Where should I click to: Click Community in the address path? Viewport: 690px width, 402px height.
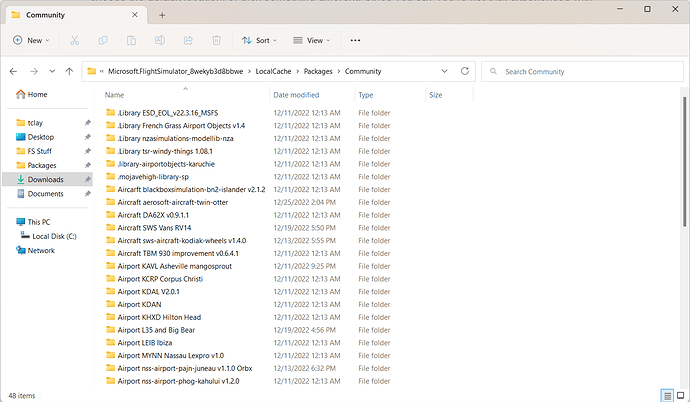pyautogui.click(x=363, y=71)
